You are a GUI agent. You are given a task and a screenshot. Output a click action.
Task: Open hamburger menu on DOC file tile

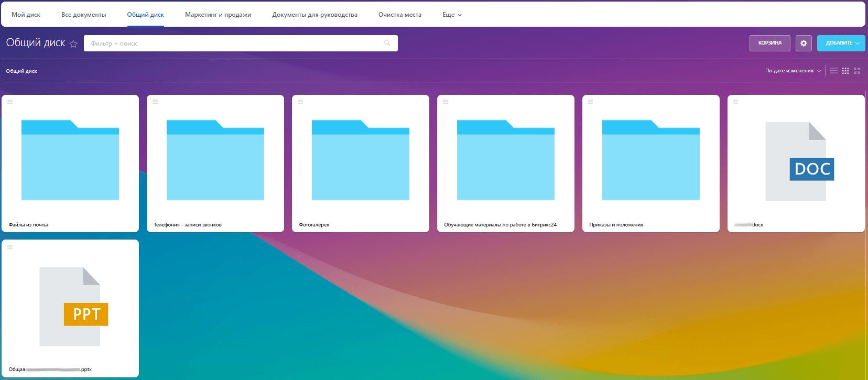tap(736, 102)
